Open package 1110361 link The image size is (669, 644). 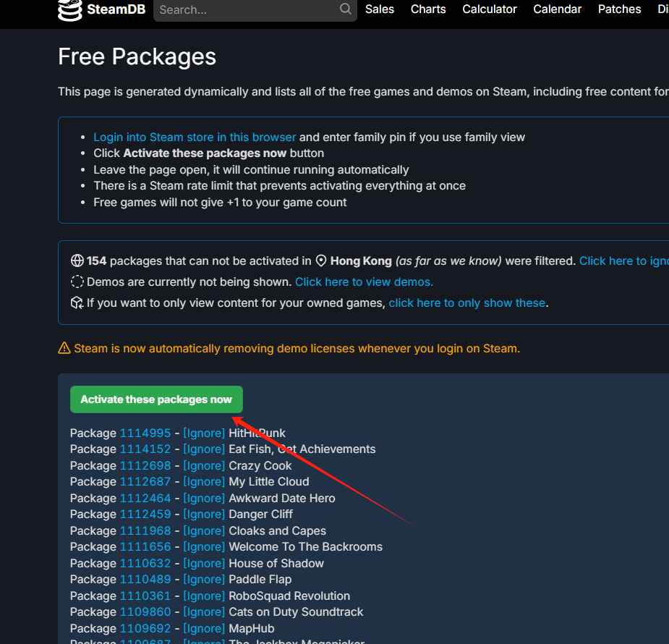coord(145,596)
